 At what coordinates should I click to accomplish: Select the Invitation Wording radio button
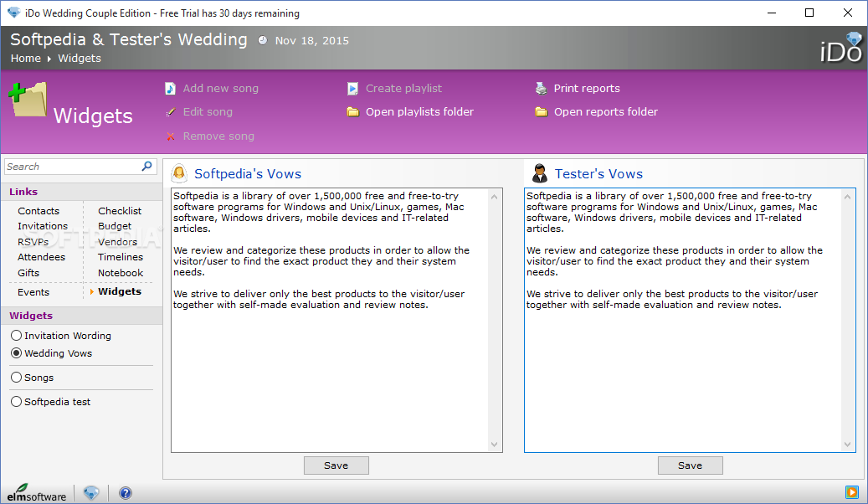(x=17, y=336)
